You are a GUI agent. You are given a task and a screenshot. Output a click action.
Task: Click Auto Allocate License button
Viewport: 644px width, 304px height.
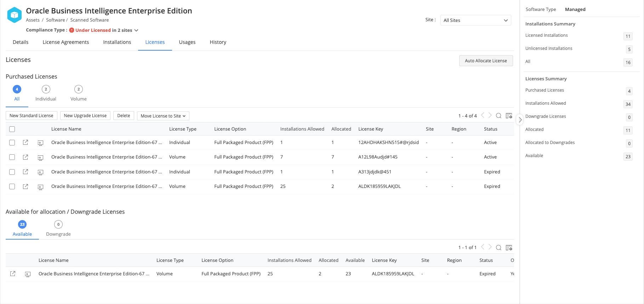(486, 61)
